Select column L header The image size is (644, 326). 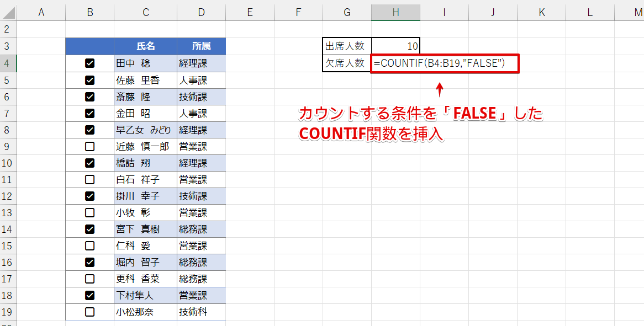[590, 13]
